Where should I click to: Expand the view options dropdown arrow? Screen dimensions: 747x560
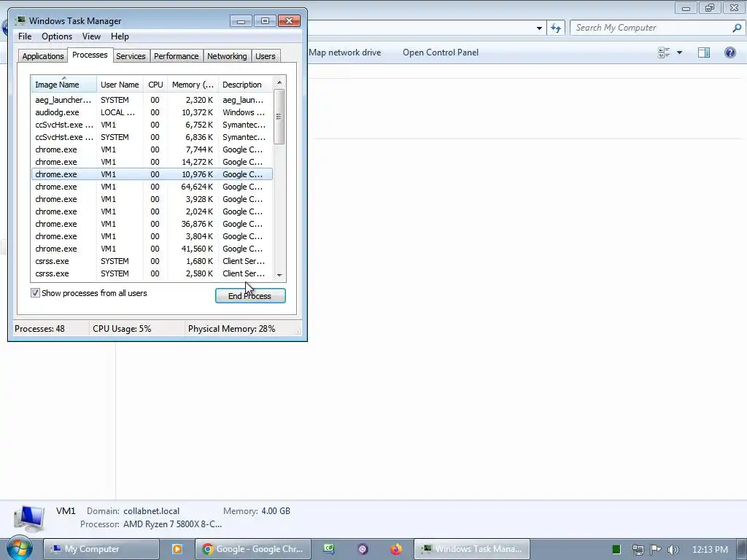coord(679,52)
